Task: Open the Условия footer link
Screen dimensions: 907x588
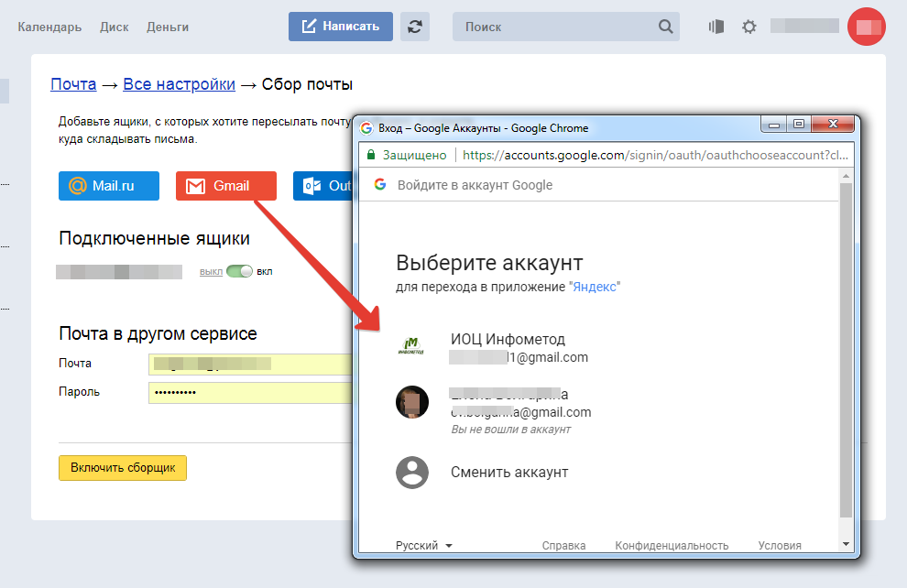Action: (x=780, y=545)
